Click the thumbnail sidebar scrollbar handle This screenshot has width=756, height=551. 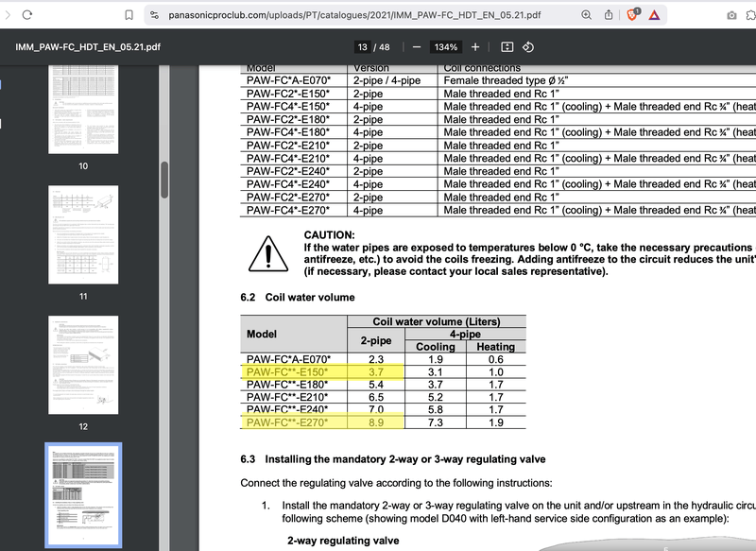[x=164, y=181]
